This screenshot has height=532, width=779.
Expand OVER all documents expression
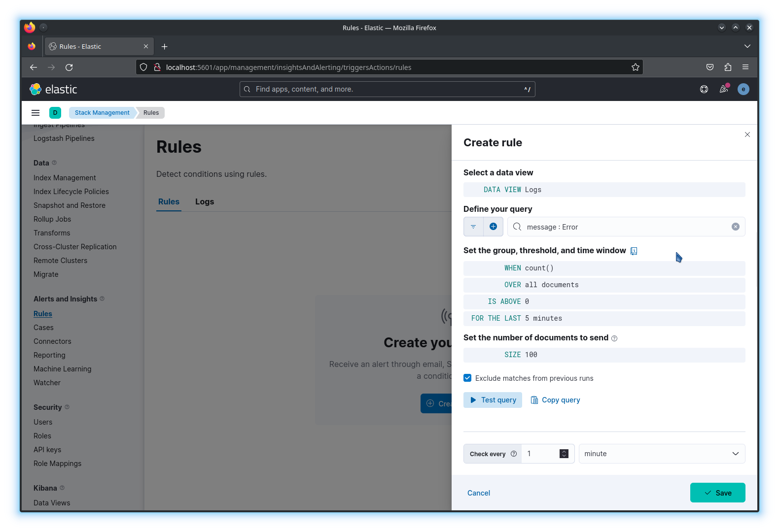604,285
